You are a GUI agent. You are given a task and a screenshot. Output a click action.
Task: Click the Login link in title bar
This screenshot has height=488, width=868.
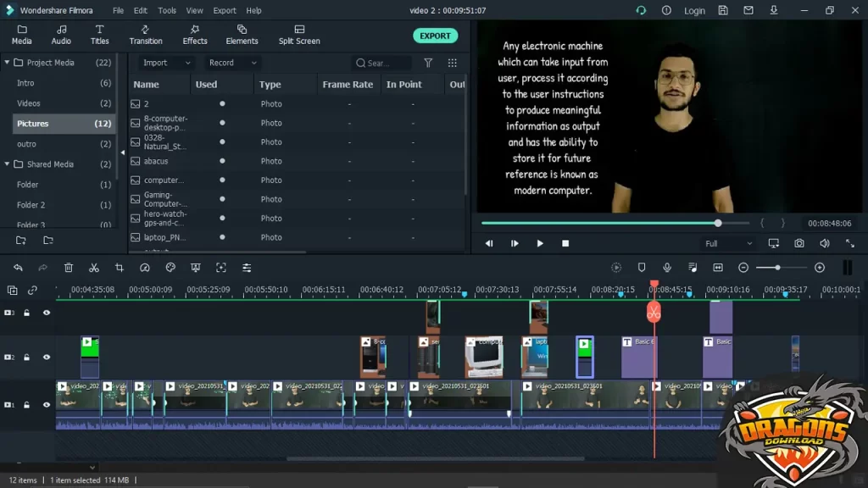694,11
